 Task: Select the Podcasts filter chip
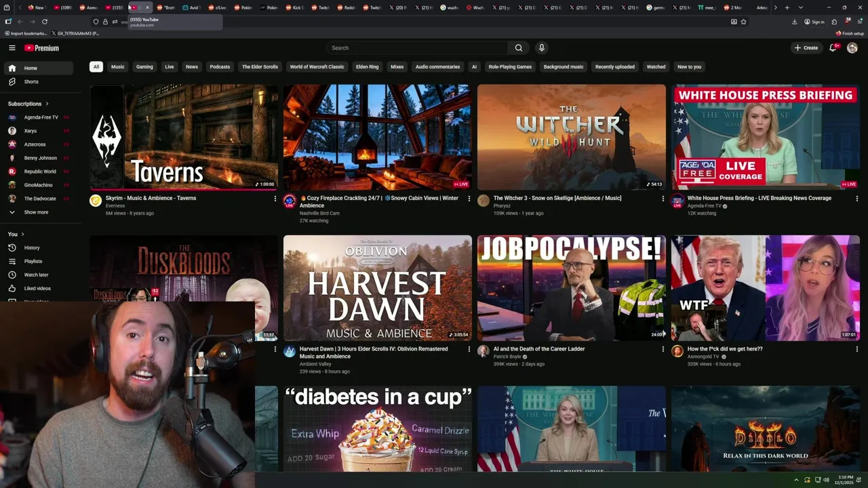220,66
